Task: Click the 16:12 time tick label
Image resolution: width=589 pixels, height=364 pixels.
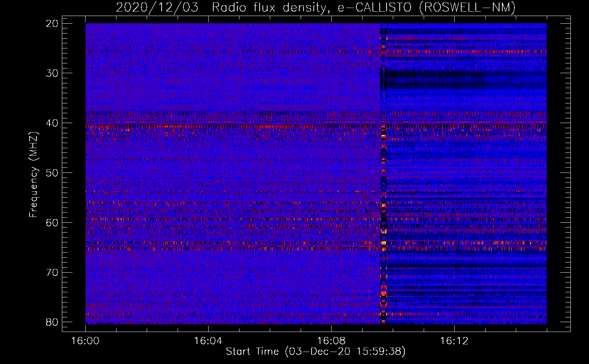Action: point(454,341)
